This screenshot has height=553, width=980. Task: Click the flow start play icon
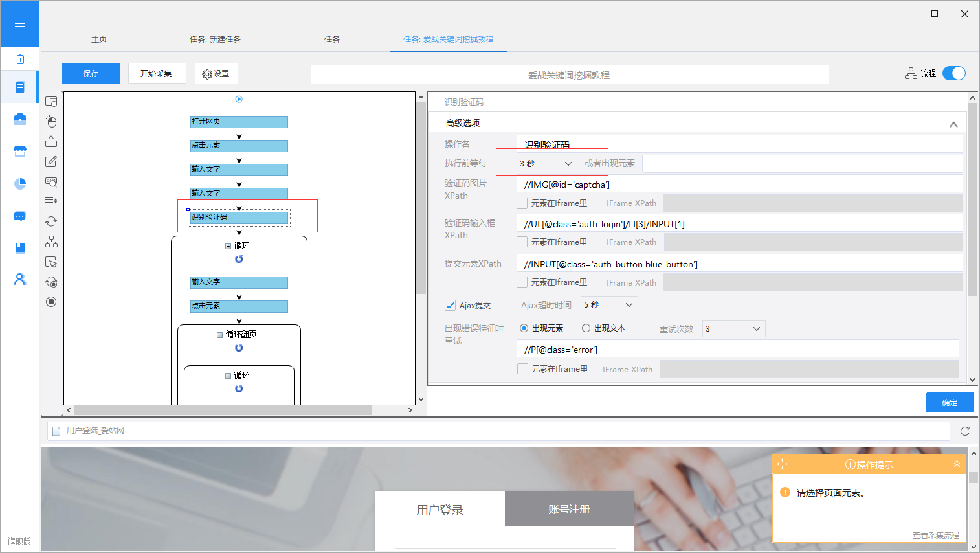(239, 99)
